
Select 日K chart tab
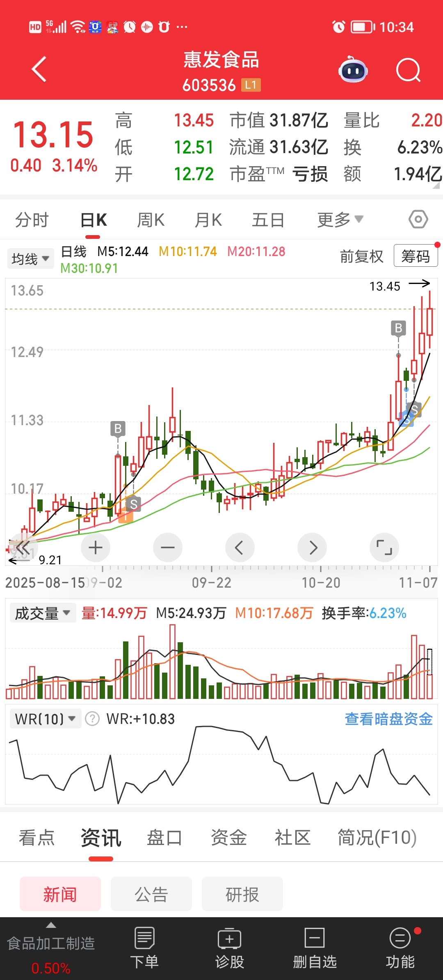tap(94, 220)
